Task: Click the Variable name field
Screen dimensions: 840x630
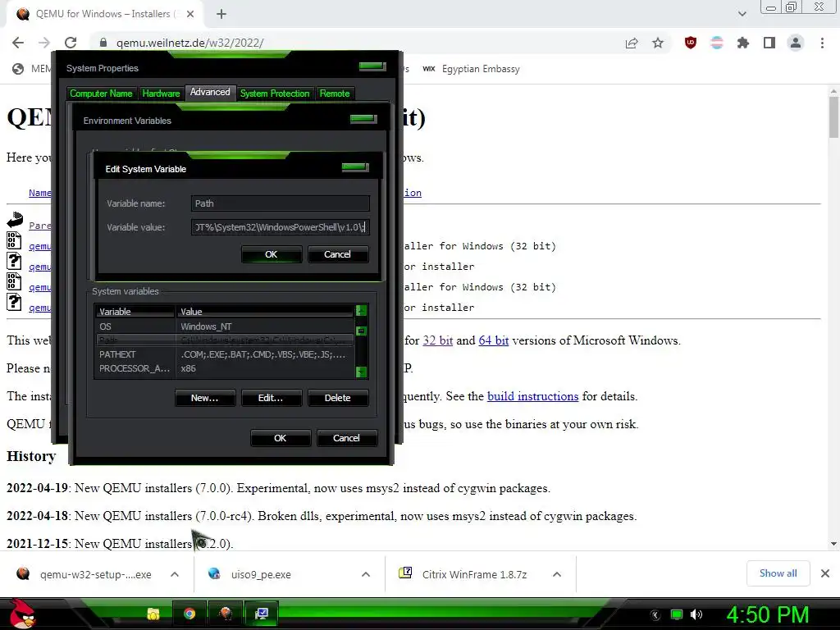Action: 281,203
